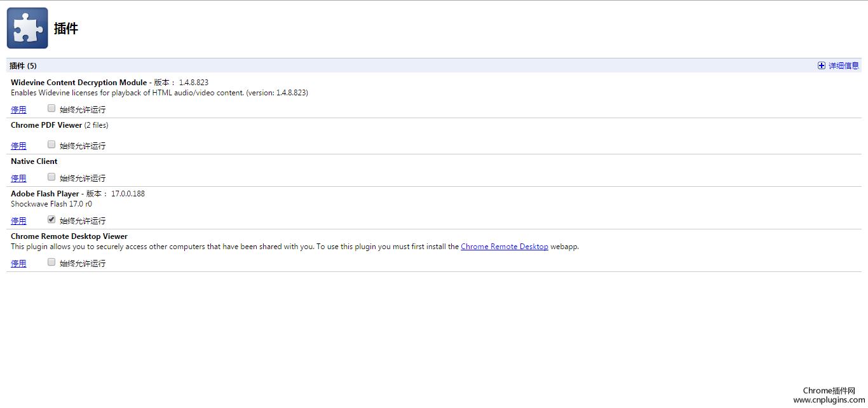Check always allow for Chrome PDF Viewer

[51, 145]
